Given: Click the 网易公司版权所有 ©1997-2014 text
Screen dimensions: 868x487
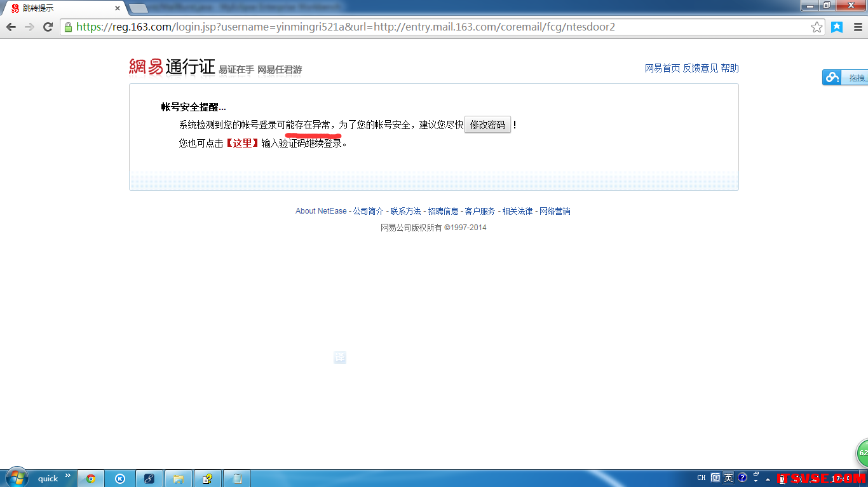Looking at the screenshot, I should coord(433,228).
